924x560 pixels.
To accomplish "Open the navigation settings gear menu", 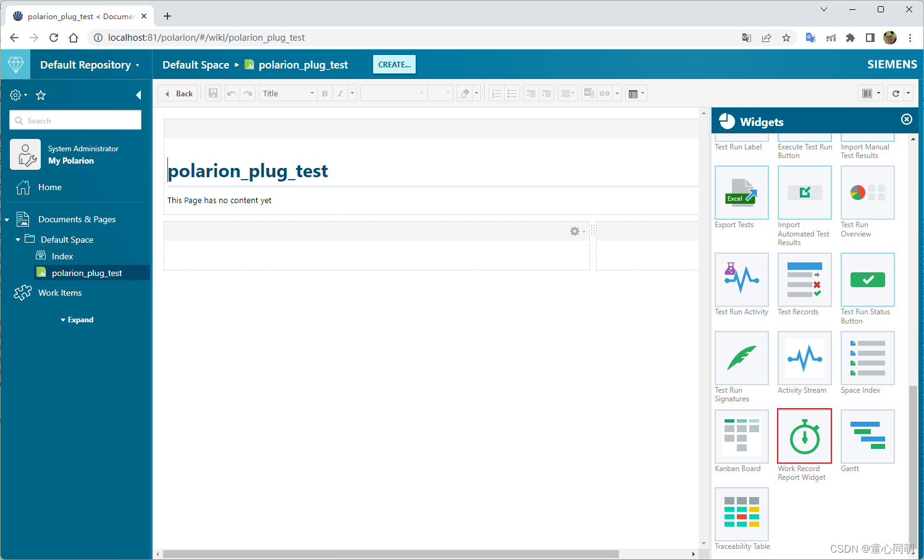I will click(x=19, y=95).
